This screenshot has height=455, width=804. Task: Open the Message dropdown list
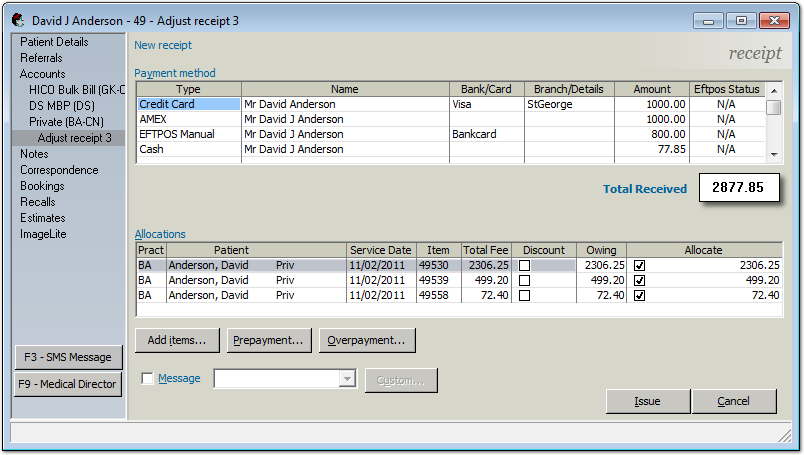click(x=347, y=379)
